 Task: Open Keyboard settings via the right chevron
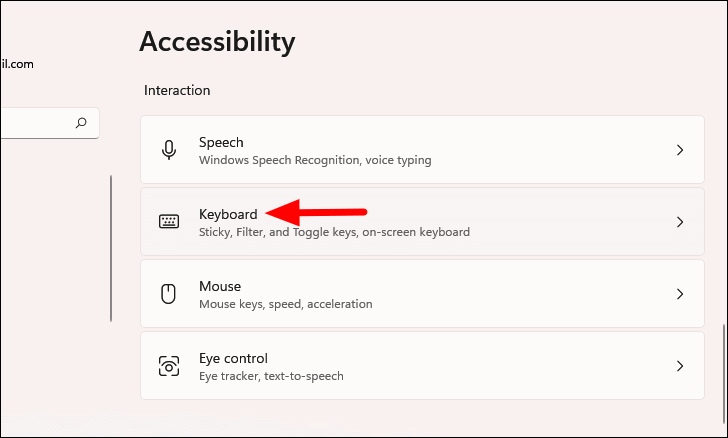point(680,222)
